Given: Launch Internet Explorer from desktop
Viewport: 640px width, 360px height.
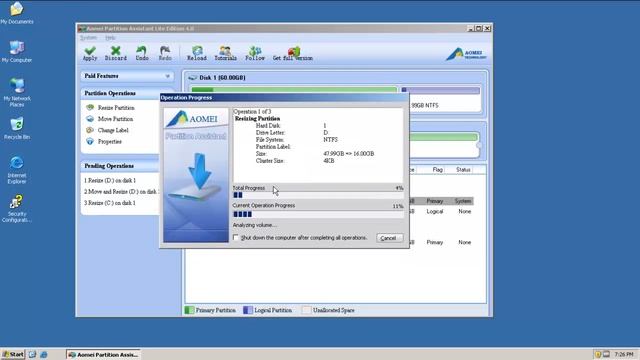Looking at the screenshot, I should click(17, 169).
